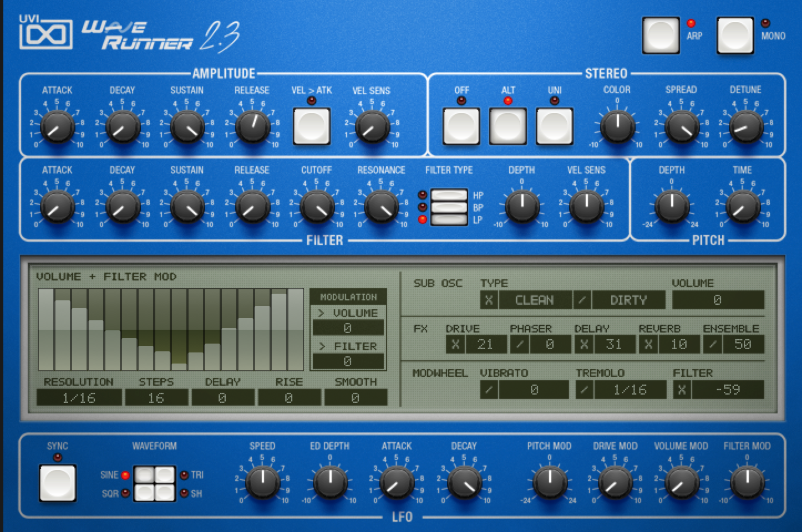Click the filter CUTOFF knob

pyautogui.click(x=317, y=206)
